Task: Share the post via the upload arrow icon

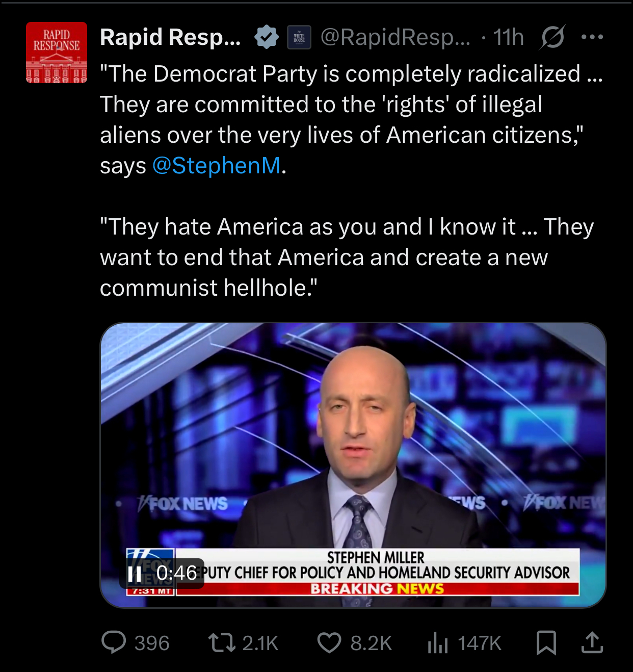Action: (592, 642)
